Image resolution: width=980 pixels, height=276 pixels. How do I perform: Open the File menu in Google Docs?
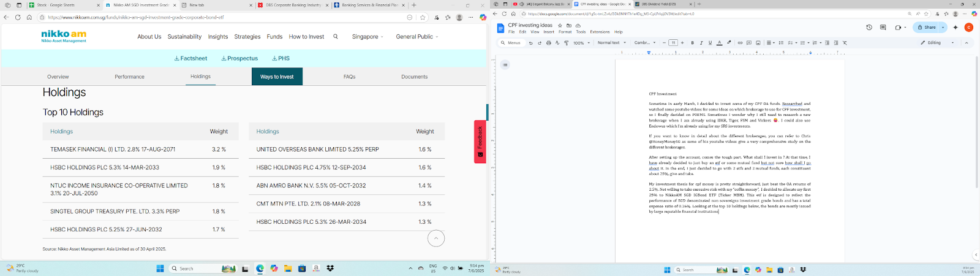[511, 32]
